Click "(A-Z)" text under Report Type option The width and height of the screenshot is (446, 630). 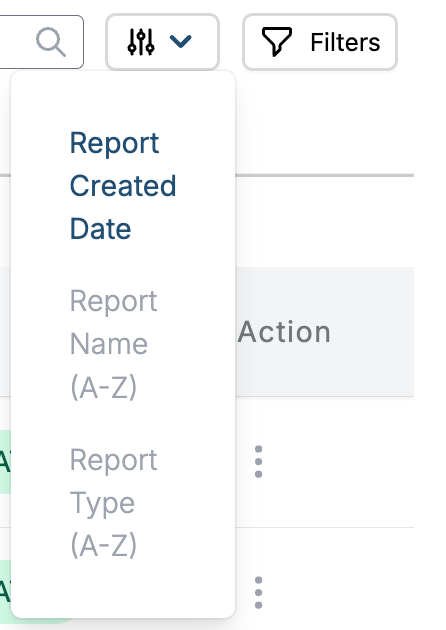click(104, 545)
